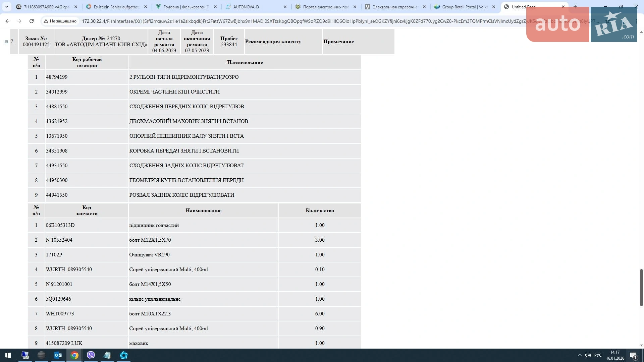
Task: Go back using the browser back arrow
Action: [x=7, y=21]
